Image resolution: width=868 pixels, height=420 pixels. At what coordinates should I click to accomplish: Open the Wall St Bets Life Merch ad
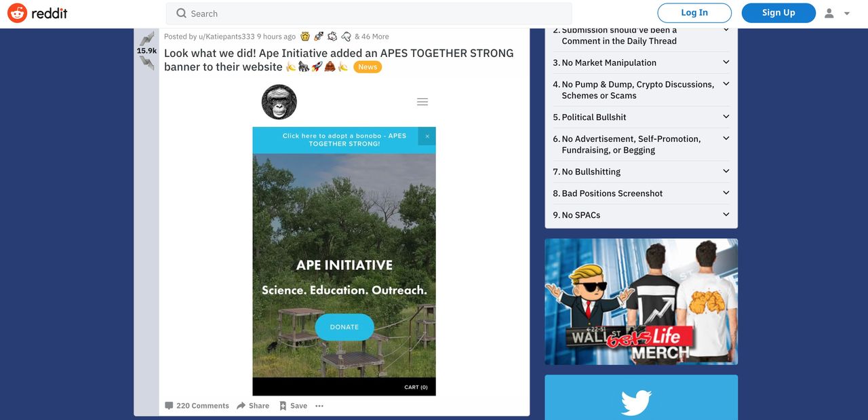tap(641, 301)
